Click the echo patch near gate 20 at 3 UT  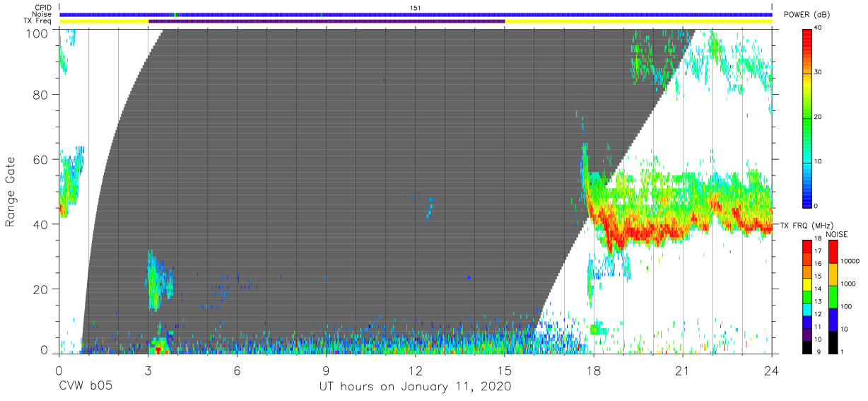158,281
